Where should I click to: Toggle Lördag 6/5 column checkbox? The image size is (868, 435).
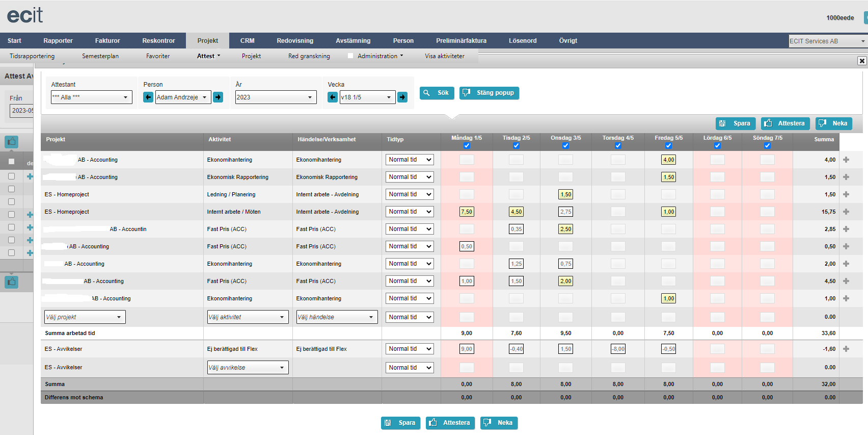coord(717,146)
